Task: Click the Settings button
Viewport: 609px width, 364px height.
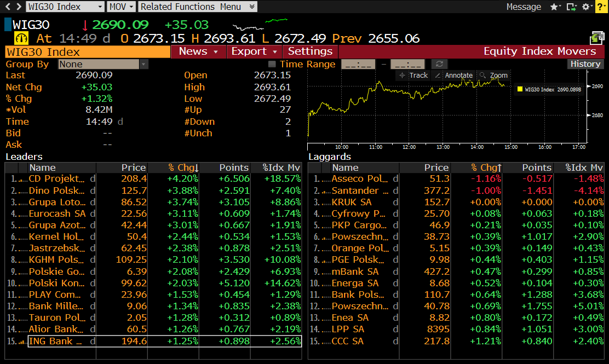Action: click(x=310, y=51)
